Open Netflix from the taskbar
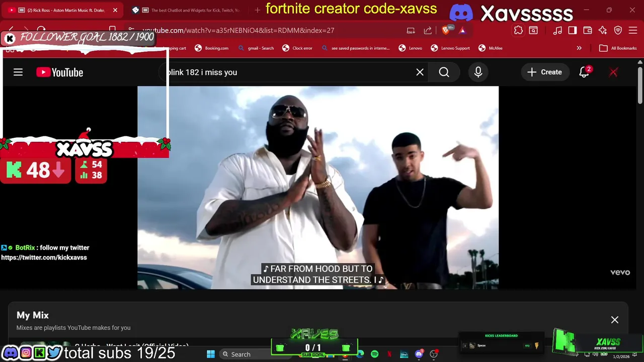The width and height of the screenshot is (644, 362). (x=389, y=354)
